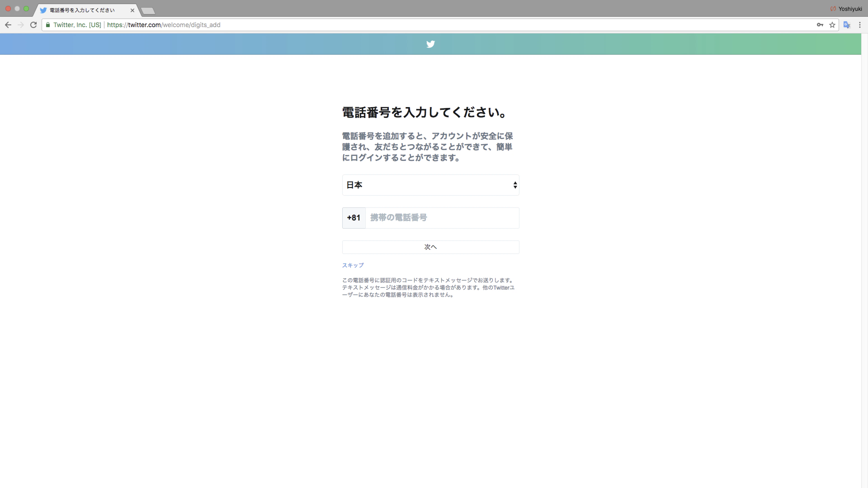The height and width of the screenshot is (488, 868).
Task: Click the +81 country code prefix
Action: 354,218
